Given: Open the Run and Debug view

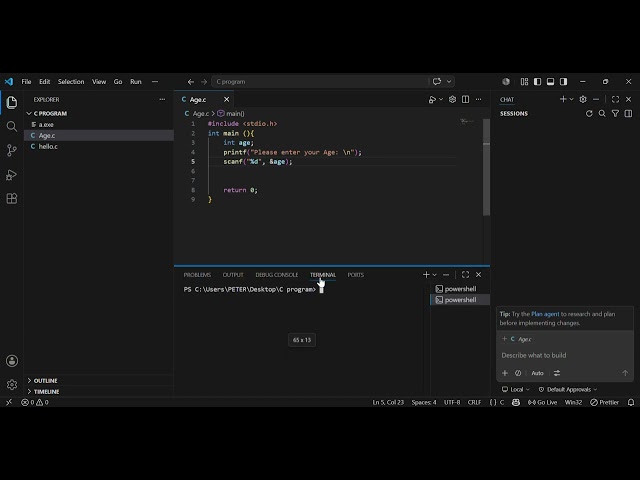Looking at the screenshot, I should pos(12,175).
